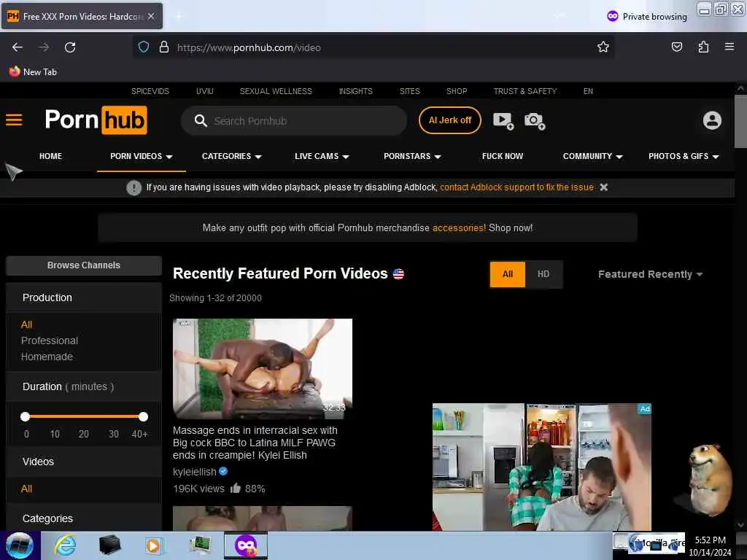View site security via the padlock icon
The height and width of the screenshot is (560, 747).
pos(164,47)
